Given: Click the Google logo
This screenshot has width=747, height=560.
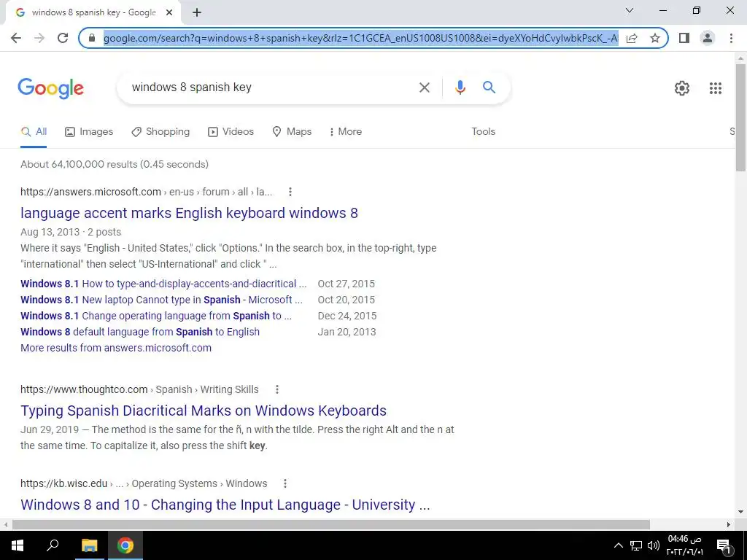Looking at the screenshot, I should coord(50,88).
